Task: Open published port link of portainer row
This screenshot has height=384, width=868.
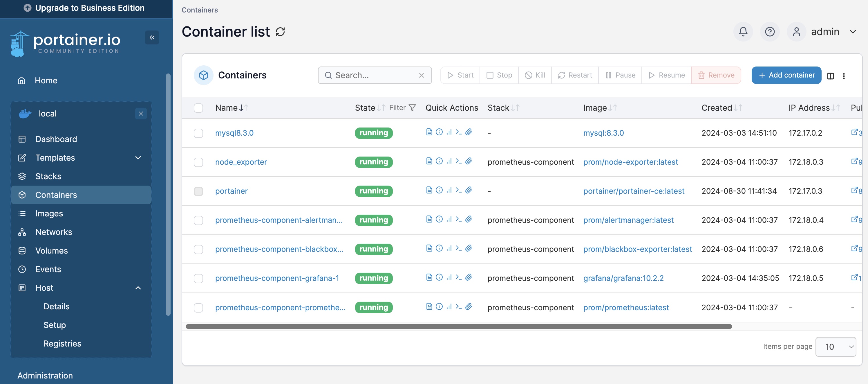Action: pos(856,190)
